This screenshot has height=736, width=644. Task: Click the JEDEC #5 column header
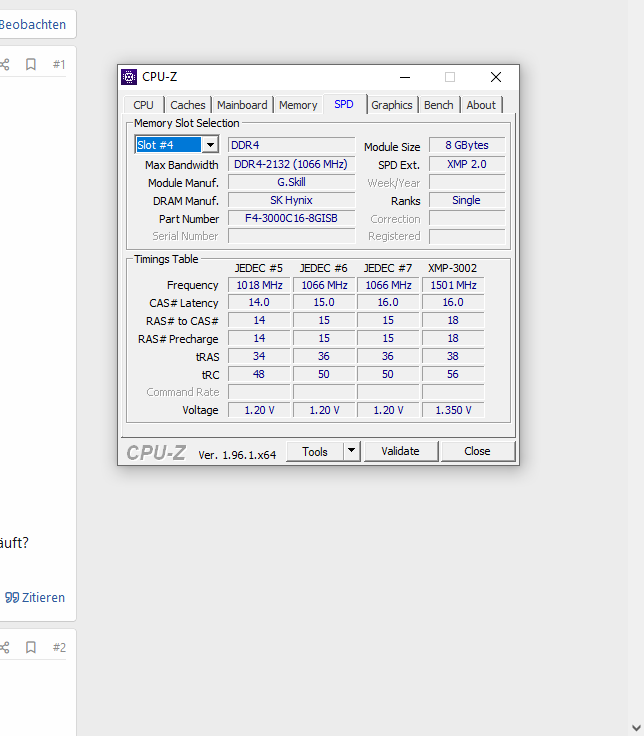(x=259, y=268)
